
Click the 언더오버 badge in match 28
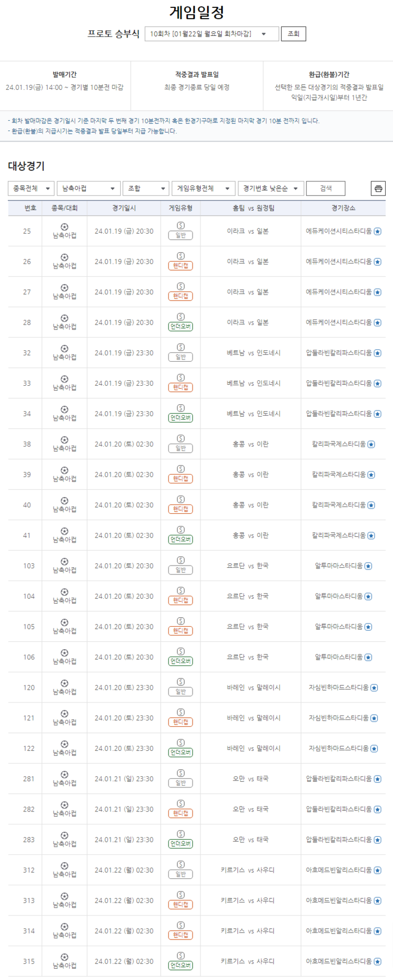(181, 327)
